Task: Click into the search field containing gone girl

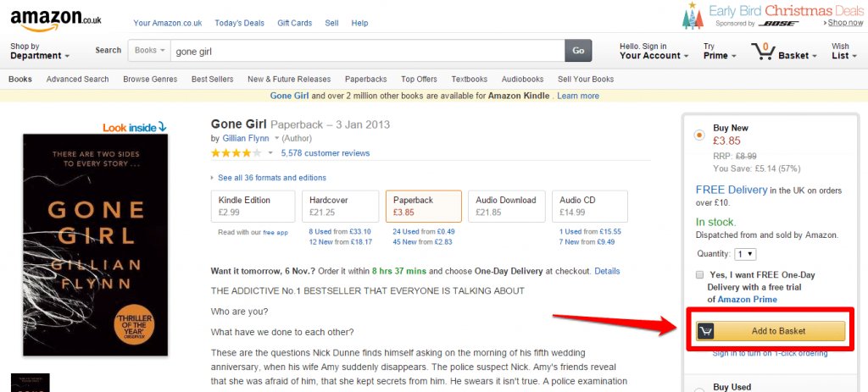Action: [x=368, y=51]
